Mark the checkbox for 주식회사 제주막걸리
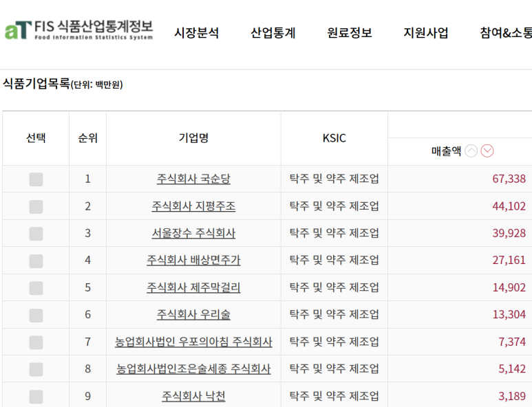 click(x=36, y=288)
